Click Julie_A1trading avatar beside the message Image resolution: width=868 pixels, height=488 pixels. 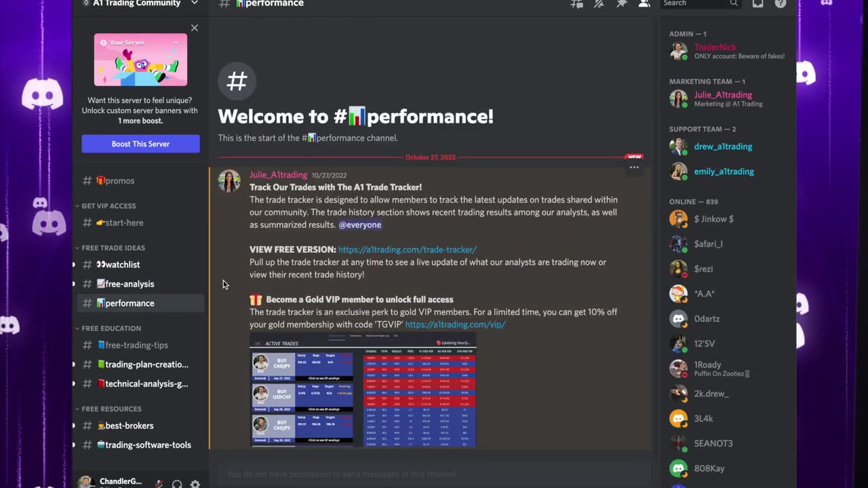229,181
